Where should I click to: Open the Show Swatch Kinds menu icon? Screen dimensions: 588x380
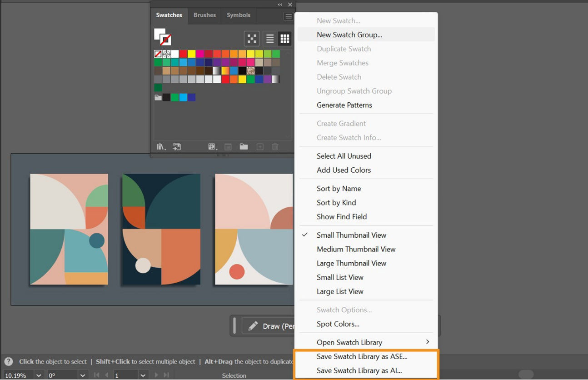[212, 146]
